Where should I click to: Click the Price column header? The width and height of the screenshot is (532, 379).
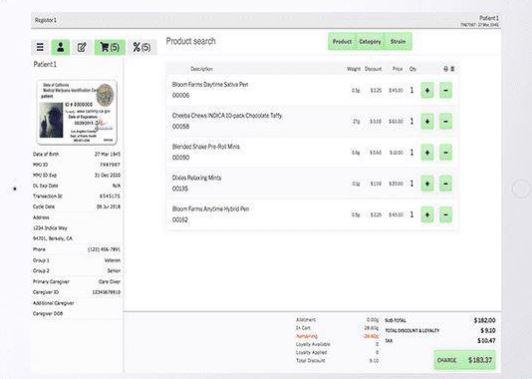pos(397,69)
